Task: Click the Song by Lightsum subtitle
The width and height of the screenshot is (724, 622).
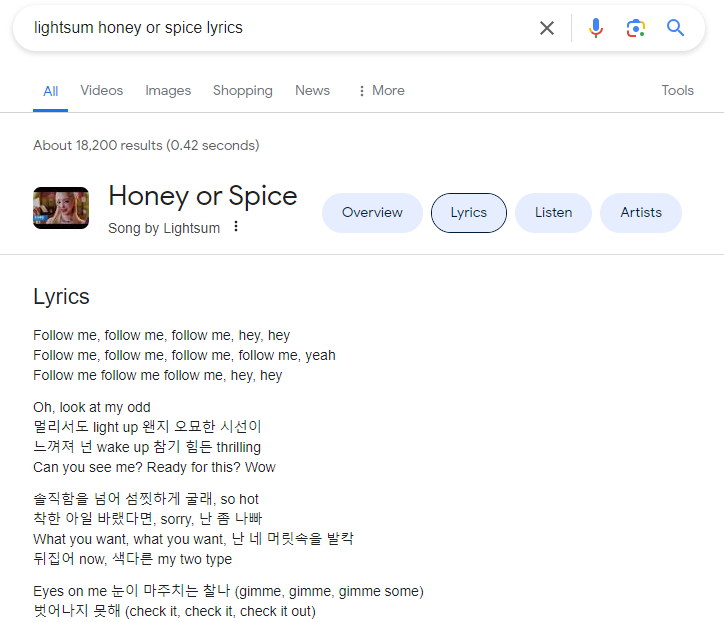Action: [x=164, y=228]
